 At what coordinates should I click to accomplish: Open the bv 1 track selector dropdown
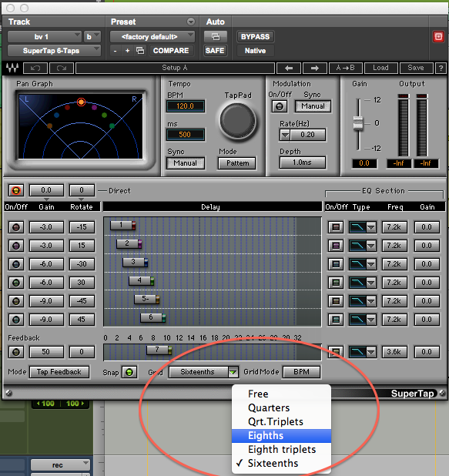[45, 37]
